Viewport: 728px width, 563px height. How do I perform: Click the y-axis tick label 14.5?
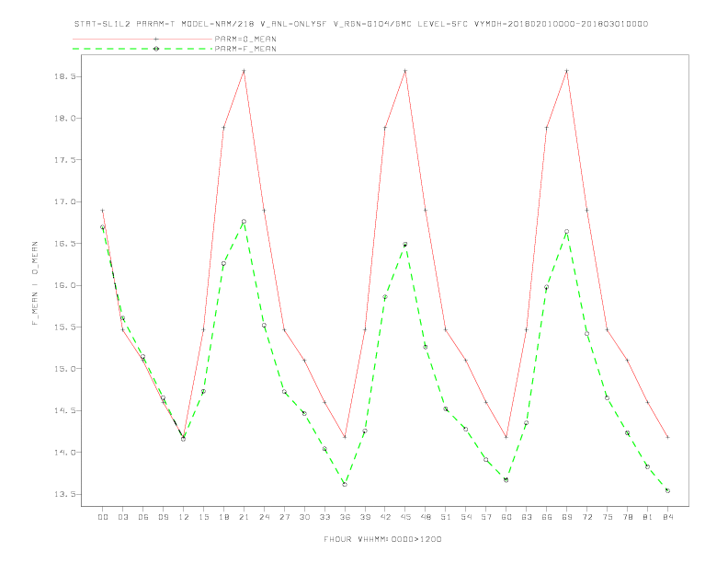click(65, 410)
